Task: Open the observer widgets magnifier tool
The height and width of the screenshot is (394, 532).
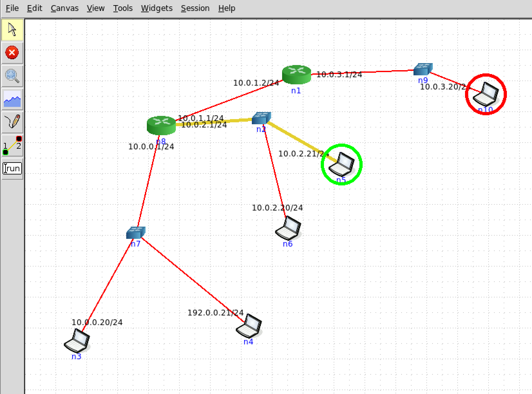Action: (x=12, y=76)
